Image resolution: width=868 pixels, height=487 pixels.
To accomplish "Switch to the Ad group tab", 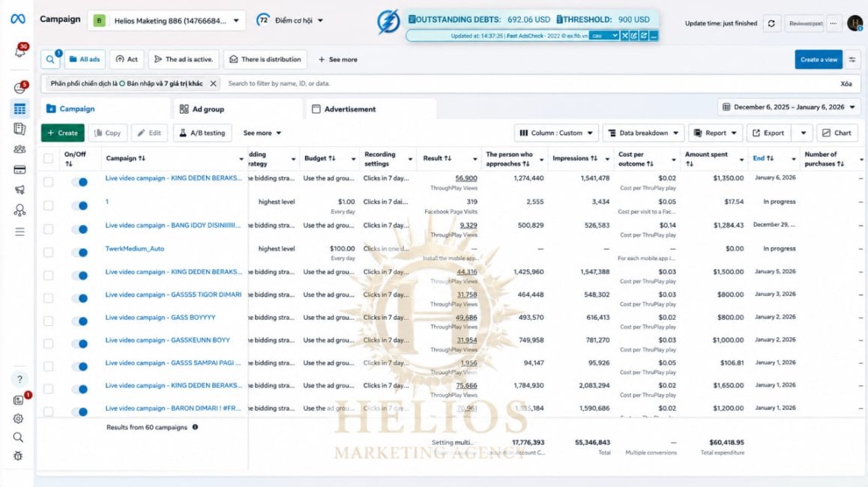I will [x=238, y=109].
